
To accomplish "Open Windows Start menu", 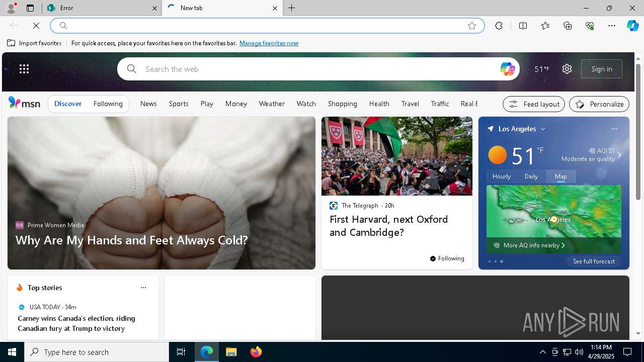I will coord(12,352).
